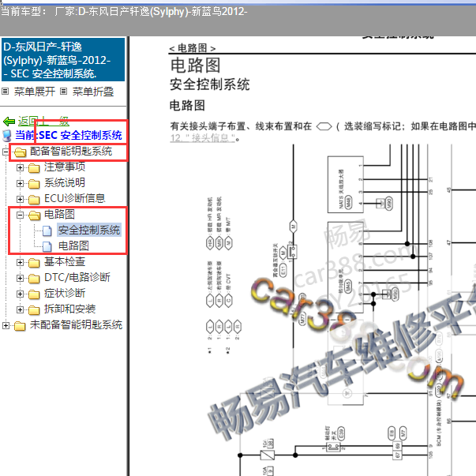Expand the DTC/电路诊断 folder node
Screen dimensions: 476x476
[20, 278]
